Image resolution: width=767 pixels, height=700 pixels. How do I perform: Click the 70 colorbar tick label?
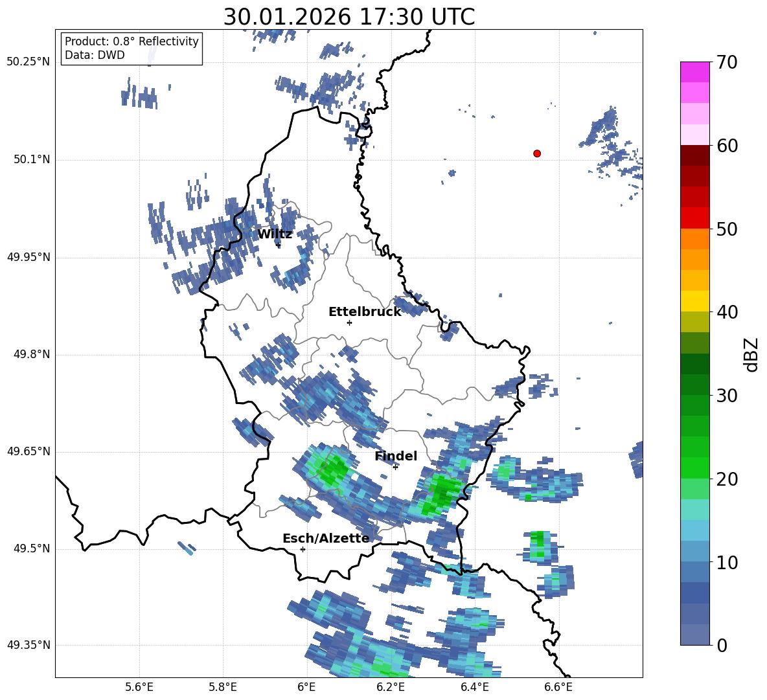click(x=727, y=63)
